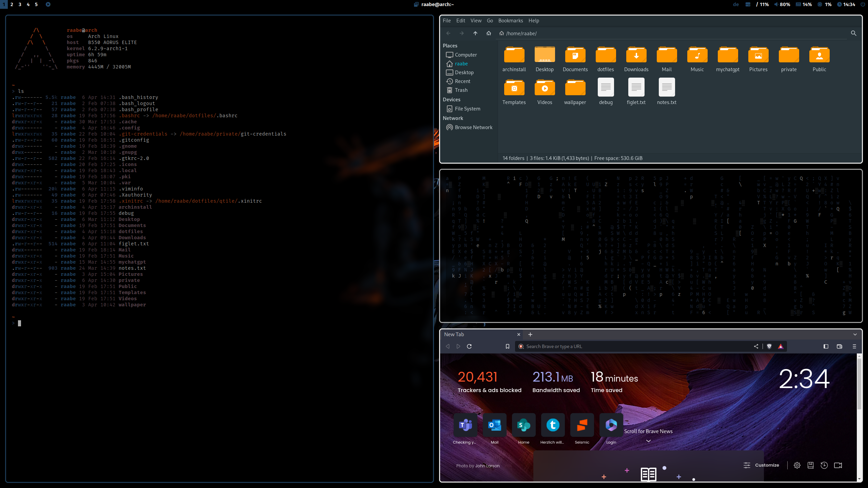
Task: Go to the parent folder with the up arrow
Action: click(x=475, y=33)
